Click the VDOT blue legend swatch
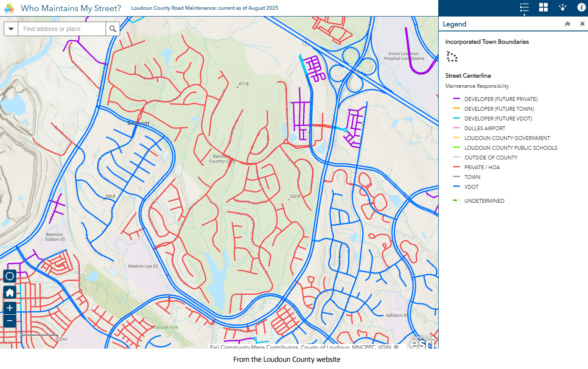588x369 pixels. tap(456, 187)
